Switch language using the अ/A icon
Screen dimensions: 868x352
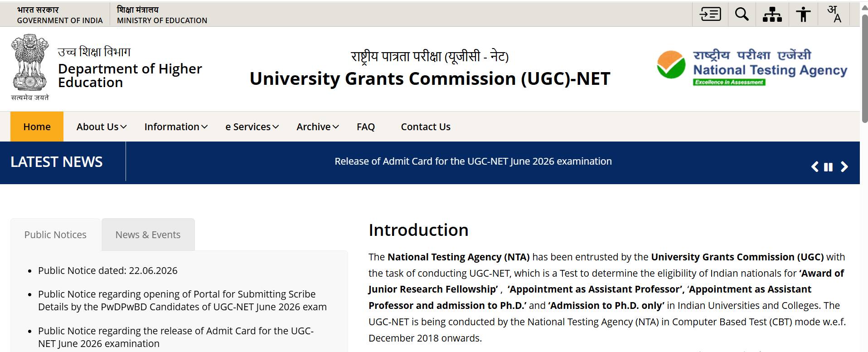coord(834,14)
